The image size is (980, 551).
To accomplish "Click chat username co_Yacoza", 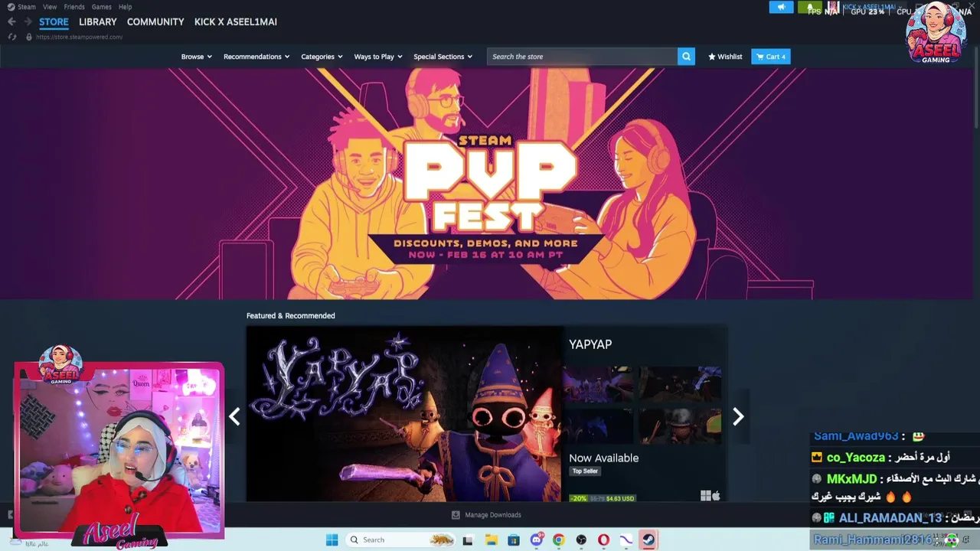I will (x=856, y=458).
